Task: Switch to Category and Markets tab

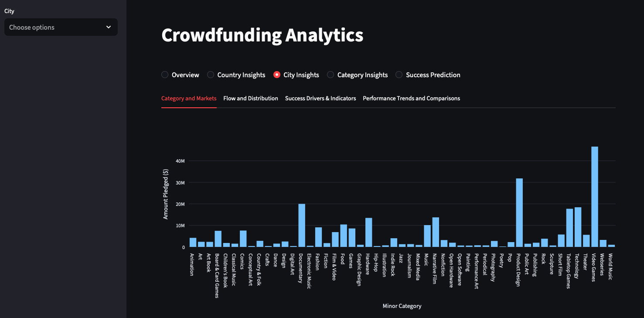Action: (189, 98)
